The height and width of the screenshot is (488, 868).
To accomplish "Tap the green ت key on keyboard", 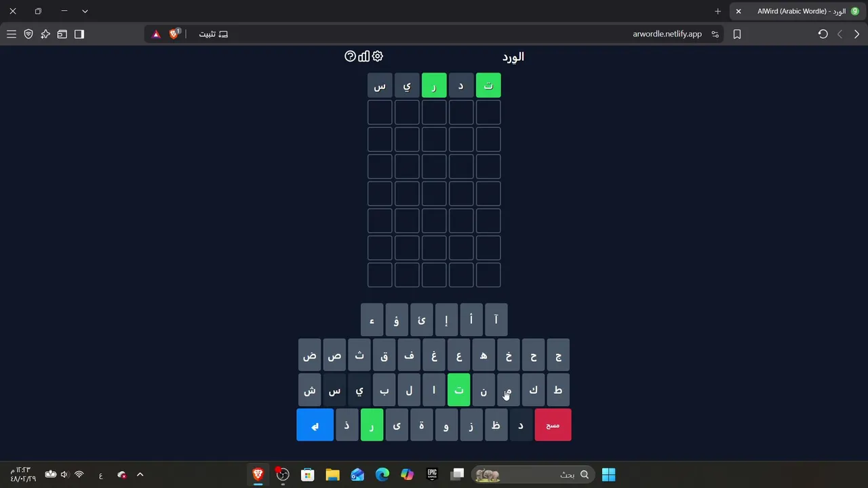I will click(459, 390).
